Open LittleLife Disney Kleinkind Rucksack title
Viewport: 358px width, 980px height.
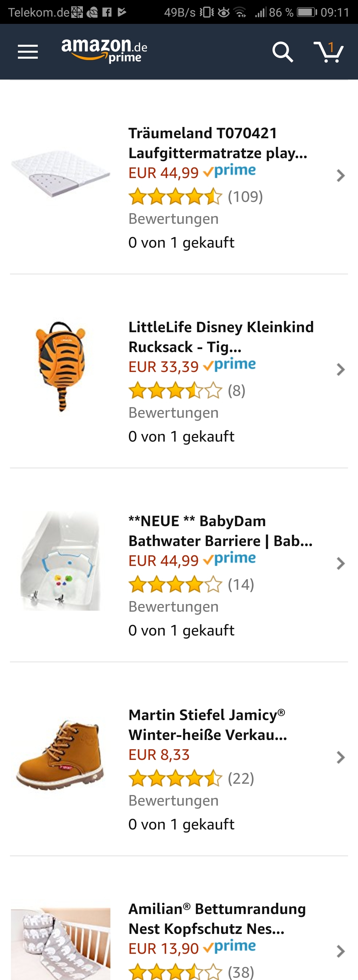click(x=221, y=337)
